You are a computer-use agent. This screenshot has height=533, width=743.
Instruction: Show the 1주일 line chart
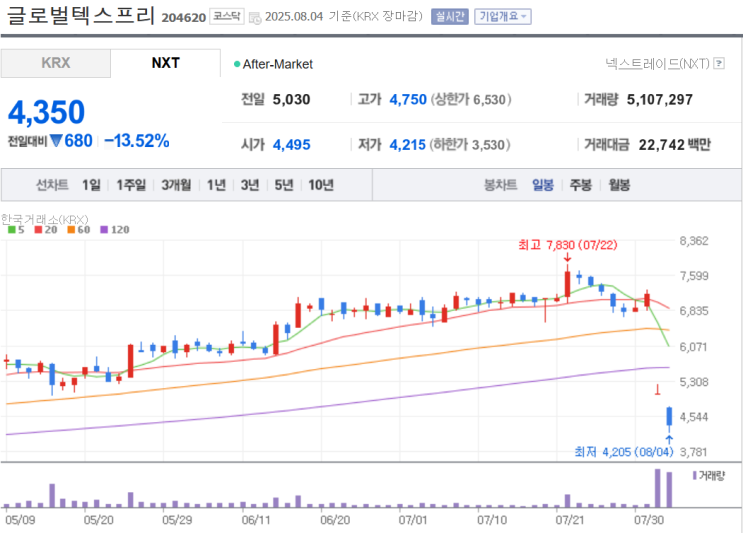pyautogui.click(x=131, y=185)
